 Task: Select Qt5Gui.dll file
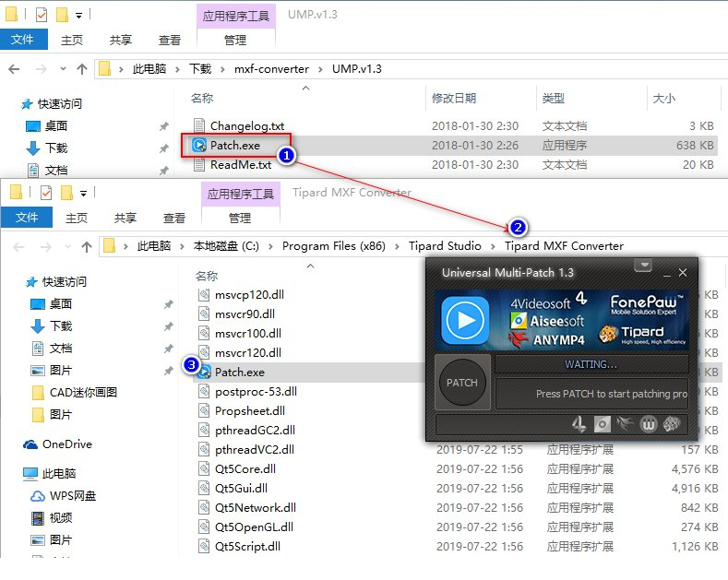coord(241,488)
